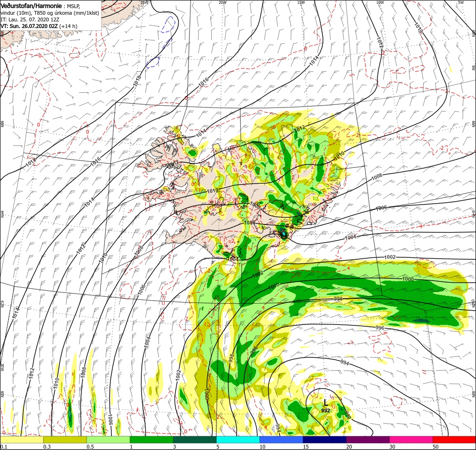476x450 pixels.
Task: Click the yellow 0.1–0.3 mm legend swatch
Action: pos(21,440)
